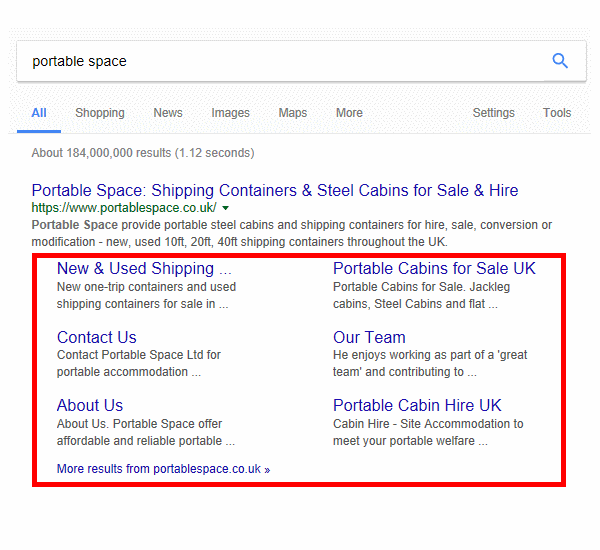Click the green https://www.portablespace.co.uk/ URL
This screenshot has width=600, height=550.
[x=124, y=208]
